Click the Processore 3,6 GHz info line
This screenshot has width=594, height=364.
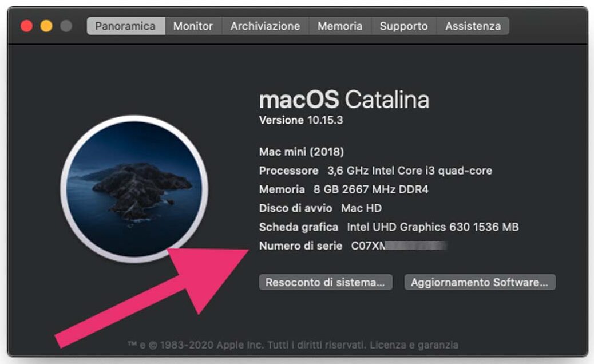coord(375,171)
